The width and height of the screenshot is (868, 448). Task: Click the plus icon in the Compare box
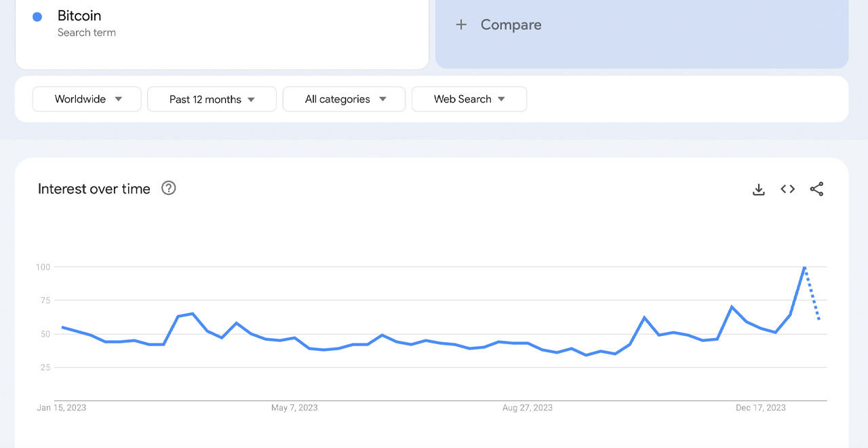click(x=461, y=24)
